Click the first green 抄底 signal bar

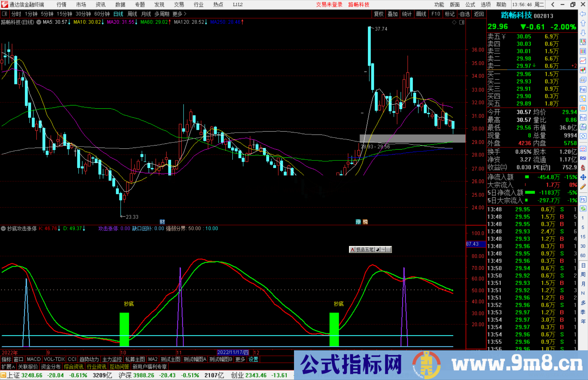tap(124, 329)
